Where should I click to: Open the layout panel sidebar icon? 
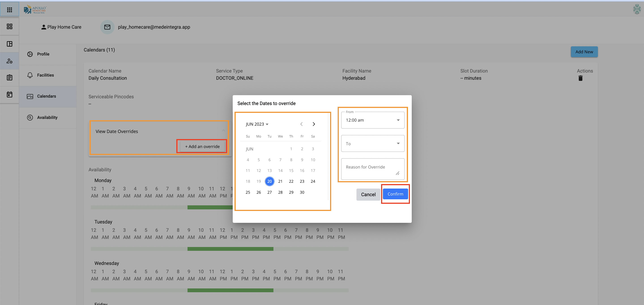pyautogui.click(x=9, y=44)
